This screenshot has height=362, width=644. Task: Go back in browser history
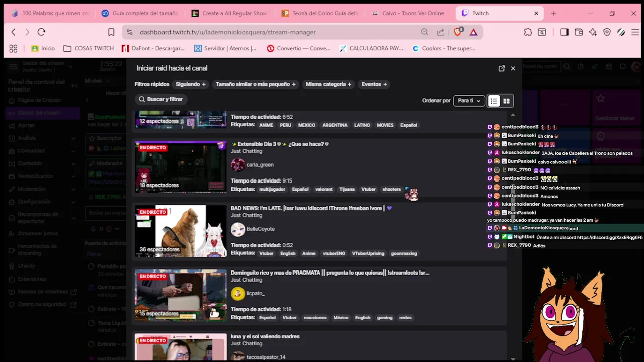[x=14, y=32]
